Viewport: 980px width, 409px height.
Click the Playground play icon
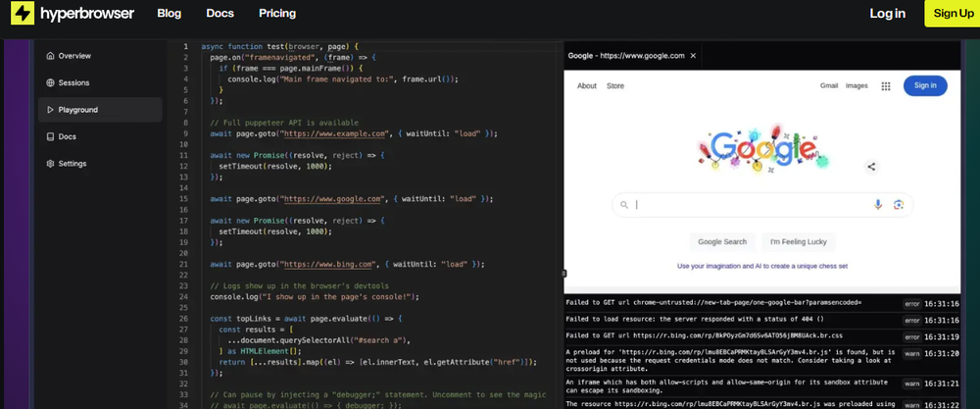tap(50, 110)
